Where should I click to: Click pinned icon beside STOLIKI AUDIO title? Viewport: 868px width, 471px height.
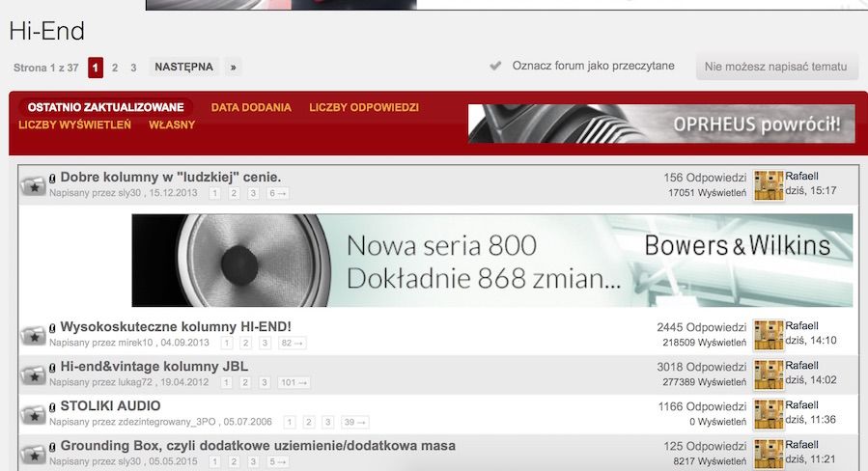[52, 407]
